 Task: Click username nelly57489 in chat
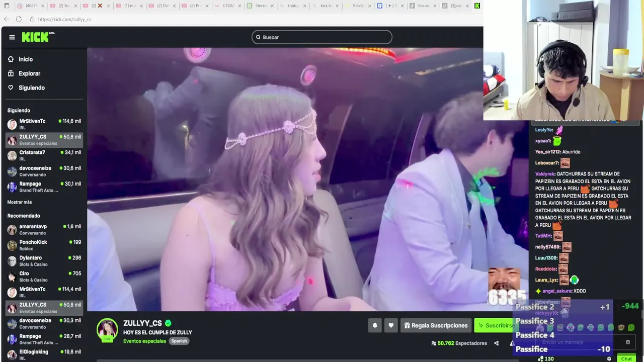[x=548, y=247]
